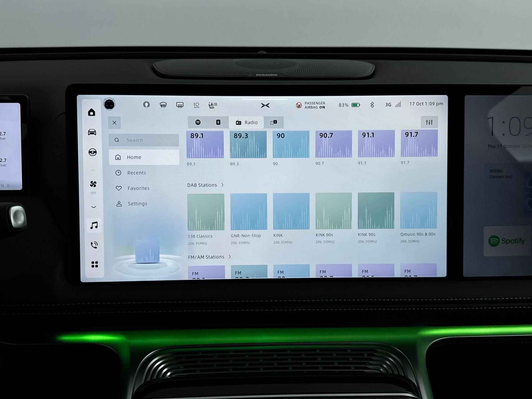Image resolution: width=532 pixels, height=399 pixels.
Task: Open the equalizer settings icon
Action: (429, 122)
